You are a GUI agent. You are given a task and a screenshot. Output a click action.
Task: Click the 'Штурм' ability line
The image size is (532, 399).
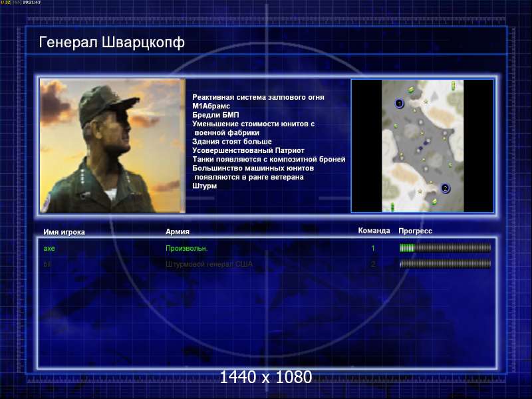click(205, 186)
